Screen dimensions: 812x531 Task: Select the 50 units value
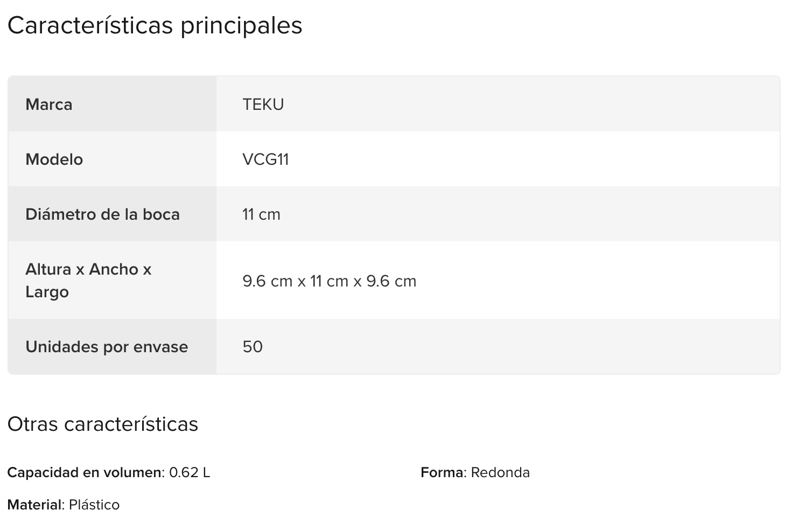pos(253,347)
